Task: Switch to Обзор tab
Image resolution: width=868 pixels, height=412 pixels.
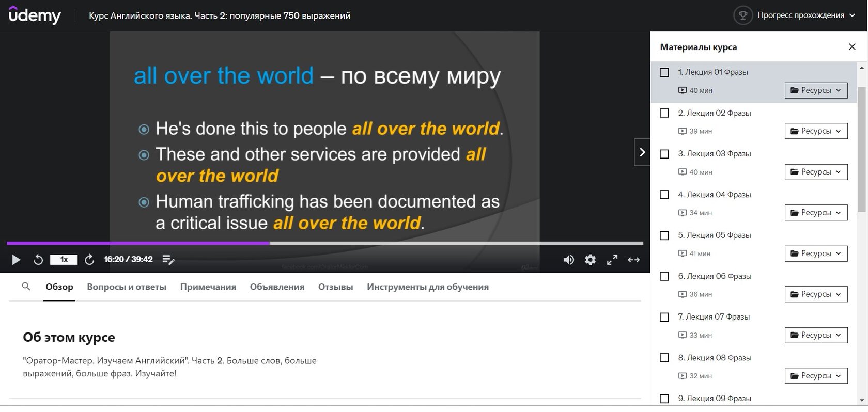Action: [x=59, y=287]
